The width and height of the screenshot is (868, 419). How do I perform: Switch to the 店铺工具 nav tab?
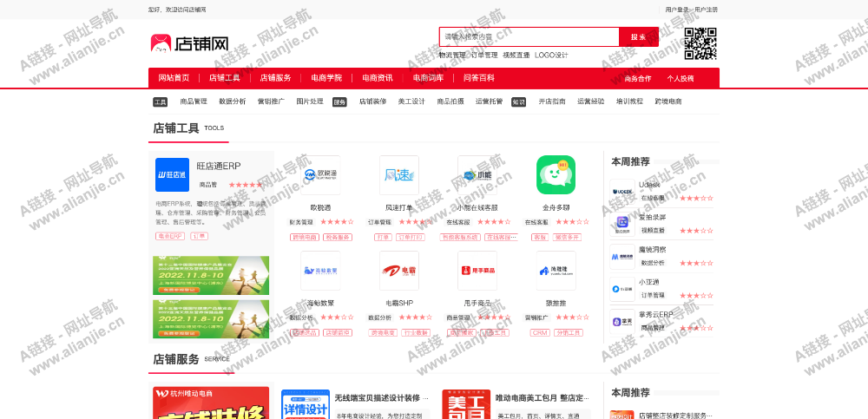point(224,78)
